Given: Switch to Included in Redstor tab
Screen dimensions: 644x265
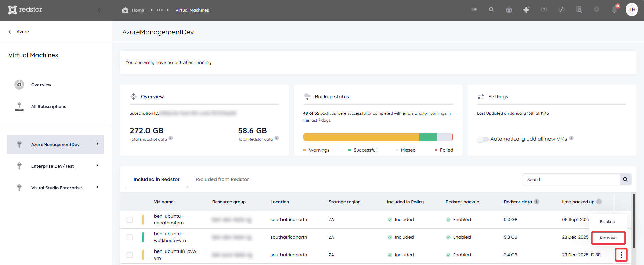Looking at the screenshot, I should pos(157,179).
